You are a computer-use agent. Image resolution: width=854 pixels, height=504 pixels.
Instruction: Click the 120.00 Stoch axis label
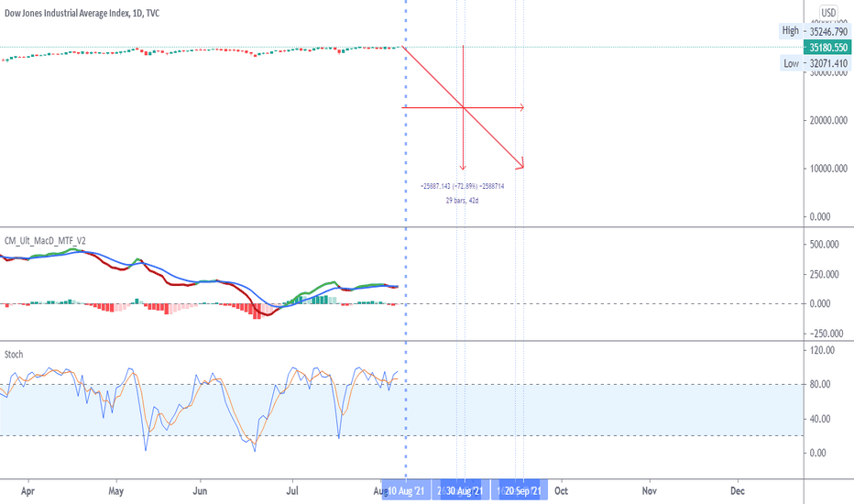(x=823, y=350)
